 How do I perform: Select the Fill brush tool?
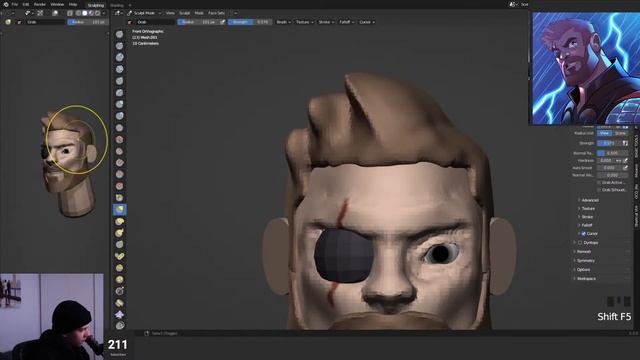click(120, 163)
